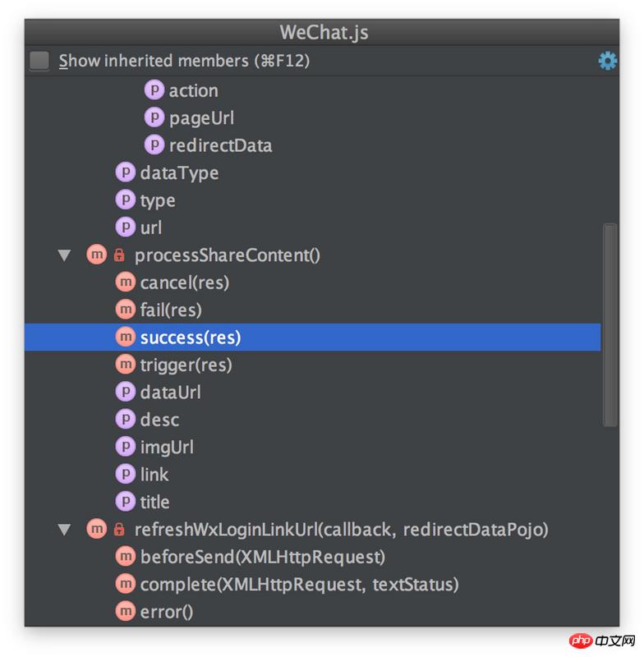Viewport: 644px width, 657px height.
Task: Select the success(res) method
Action: click(312, 338)
